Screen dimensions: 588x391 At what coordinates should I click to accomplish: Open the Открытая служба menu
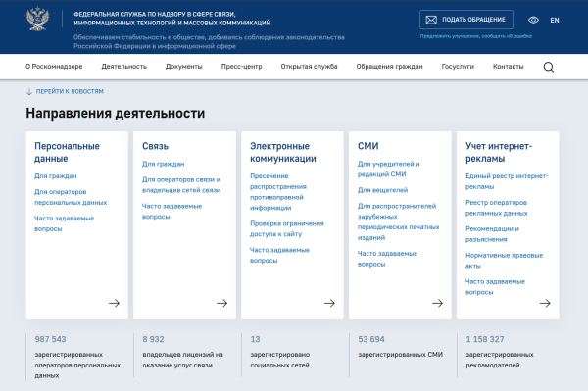click(x=309, y=67)
